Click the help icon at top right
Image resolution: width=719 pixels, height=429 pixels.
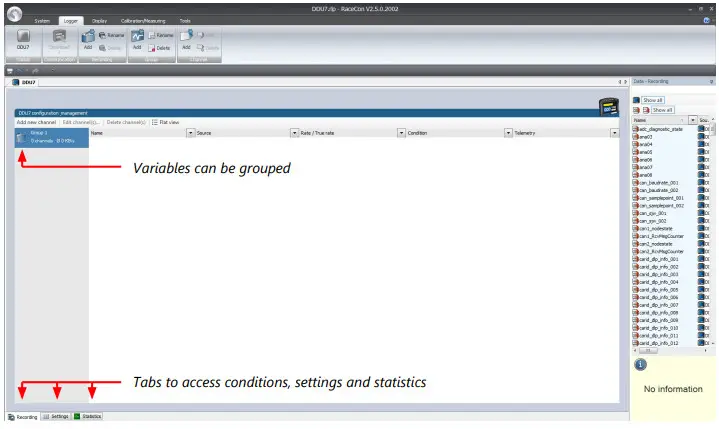[707, 21]
